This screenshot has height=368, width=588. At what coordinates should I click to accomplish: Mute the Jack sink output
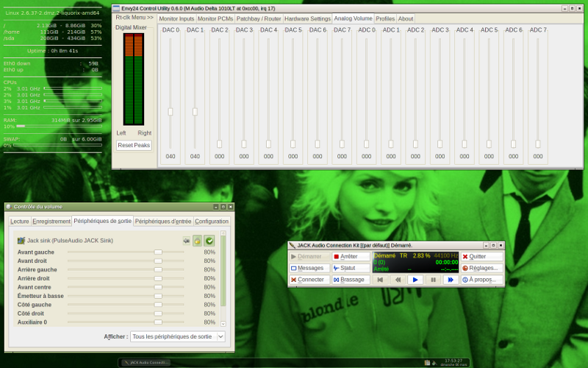pos(187,241)
